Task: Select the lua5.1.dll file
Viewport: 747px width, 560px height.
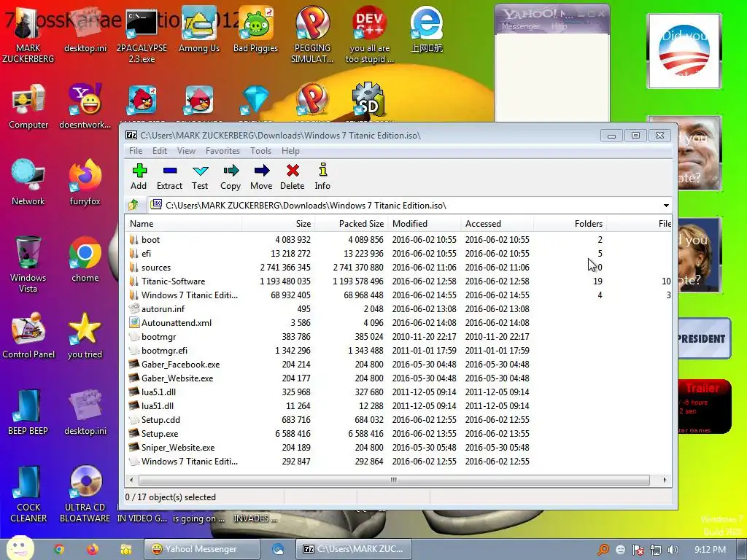Action: tap(398, 392)
